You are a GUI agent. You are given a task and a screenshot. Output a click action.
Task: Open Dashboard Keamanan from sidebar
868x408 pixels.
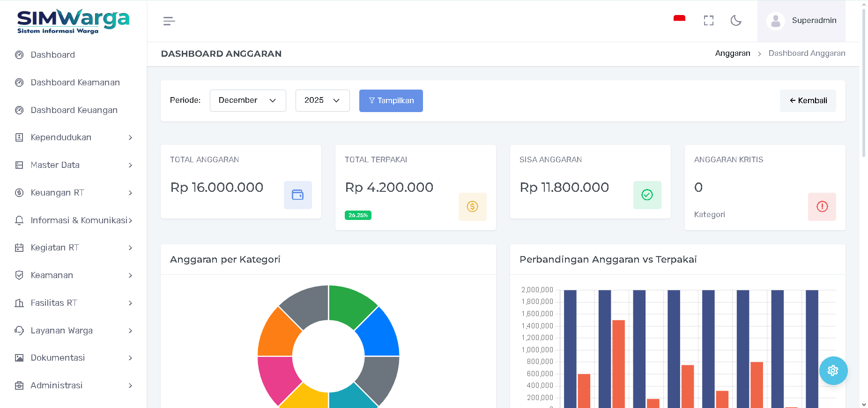(75, 83)
